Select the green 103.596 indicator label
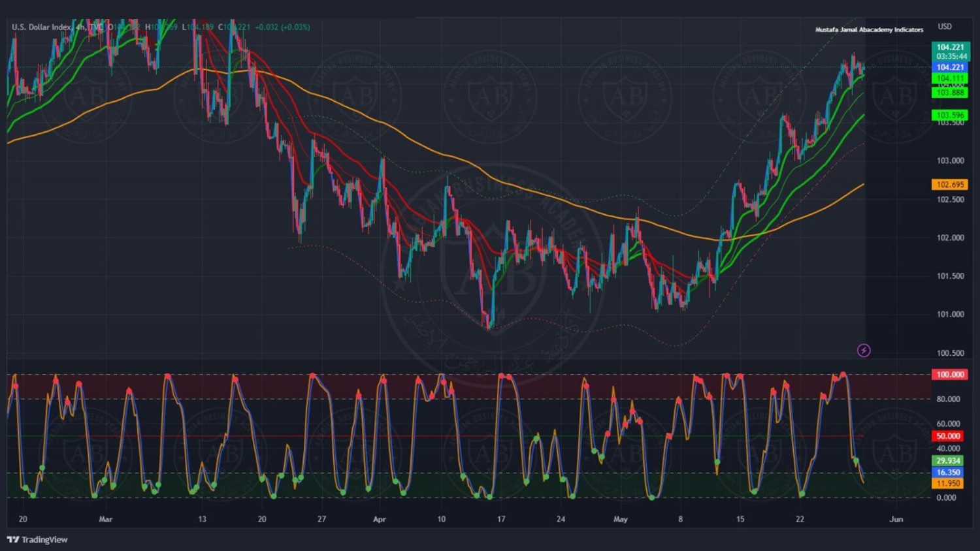This screenshot has width=980, height=551. click(x=950, y=115)
